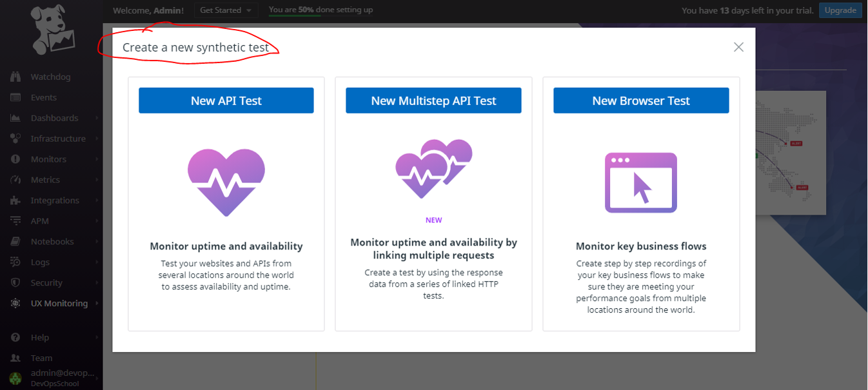Open Logs from the sidebar
The image size is (868, 390).
tap(40, 262)
